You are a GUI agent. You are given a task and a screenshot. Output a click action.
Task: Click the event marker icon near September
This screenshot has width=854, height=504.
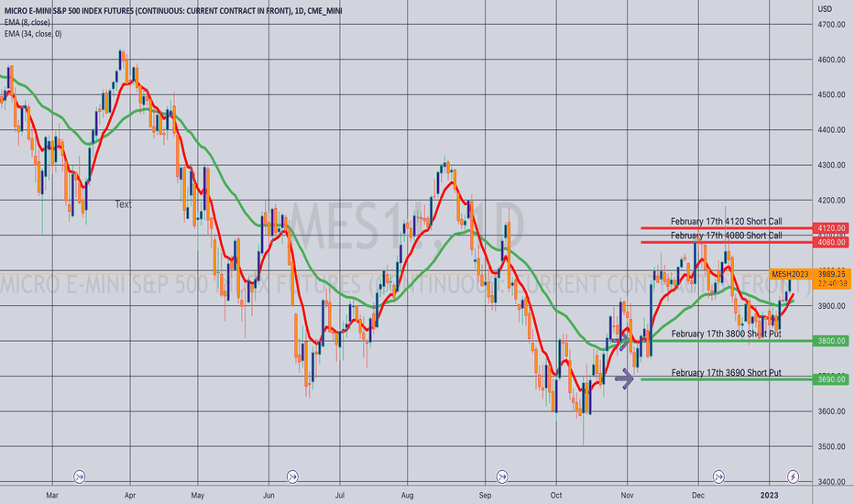pyautogui.click(x=502, y=477)
